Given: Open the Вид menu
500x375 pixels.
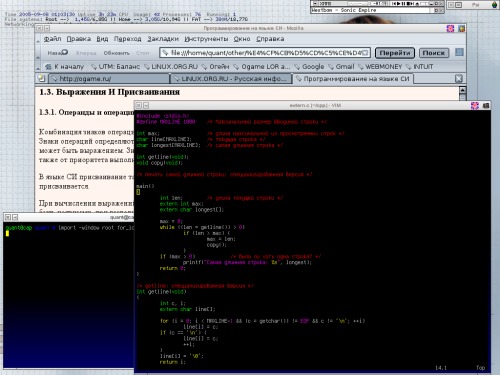Looking at the screenshot, I should coord(102,39).
